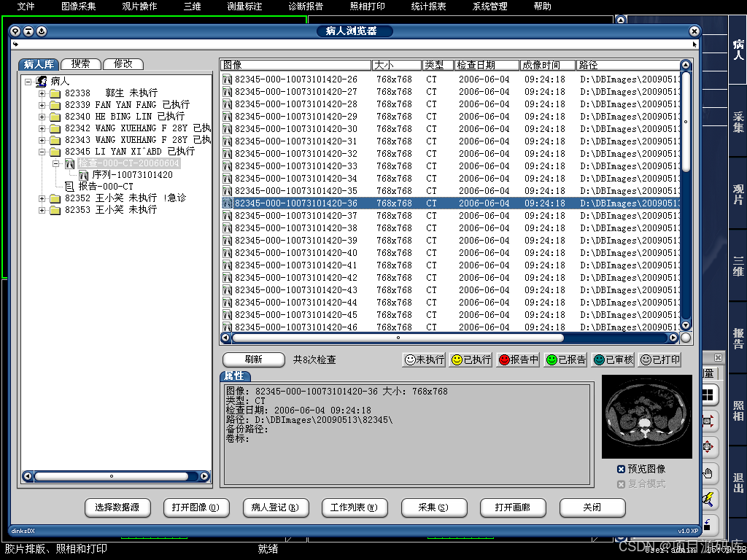Click the 病人登记(R) button
Screen dimensions: 747x560
pyautogui.click(x=275, y=507)
